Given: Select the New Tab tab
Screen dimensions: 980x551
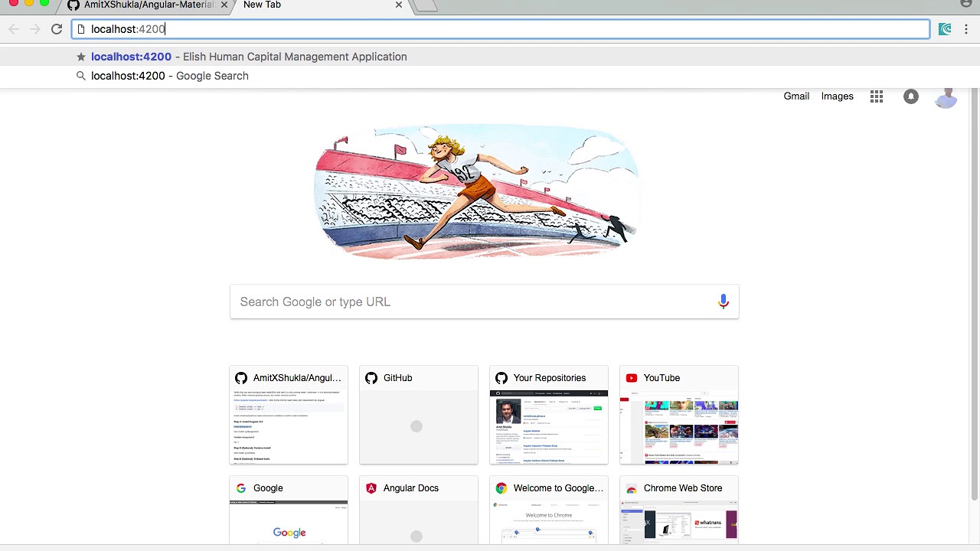Looking at the screenshot, I should [322, 5].
